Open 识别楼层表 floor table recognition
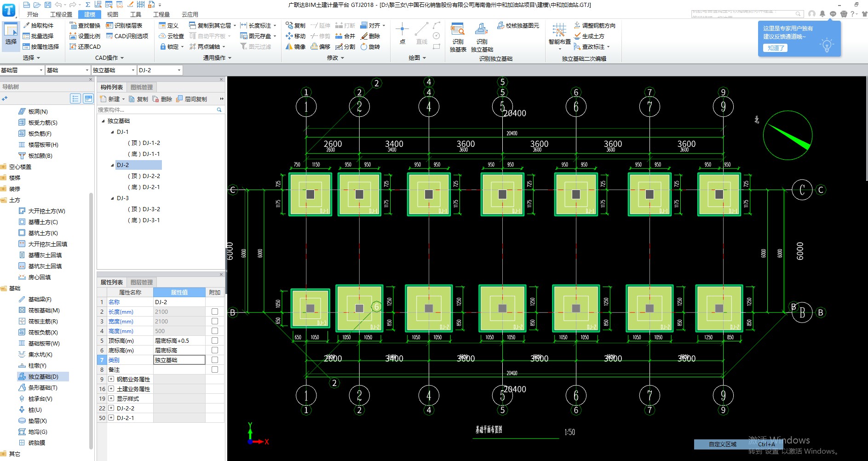This screenshot has height=461, width=868. (x=124, y=25)
